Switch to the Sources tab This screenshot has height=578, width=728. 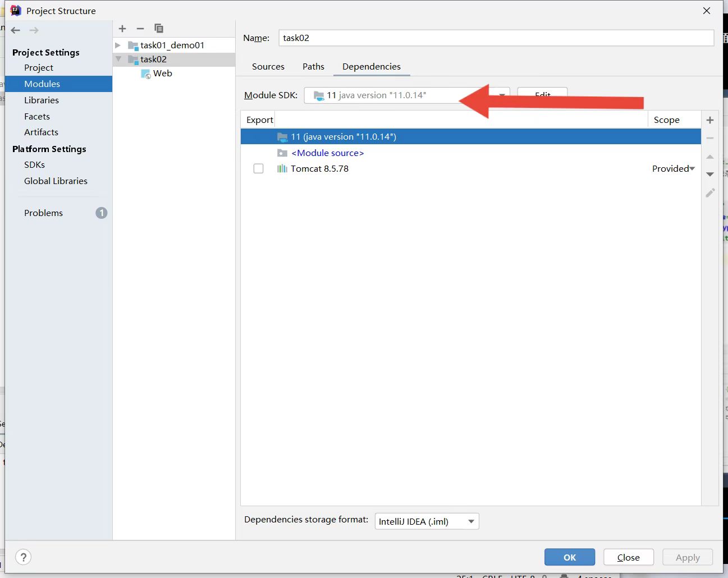click(x=268, y=66)
